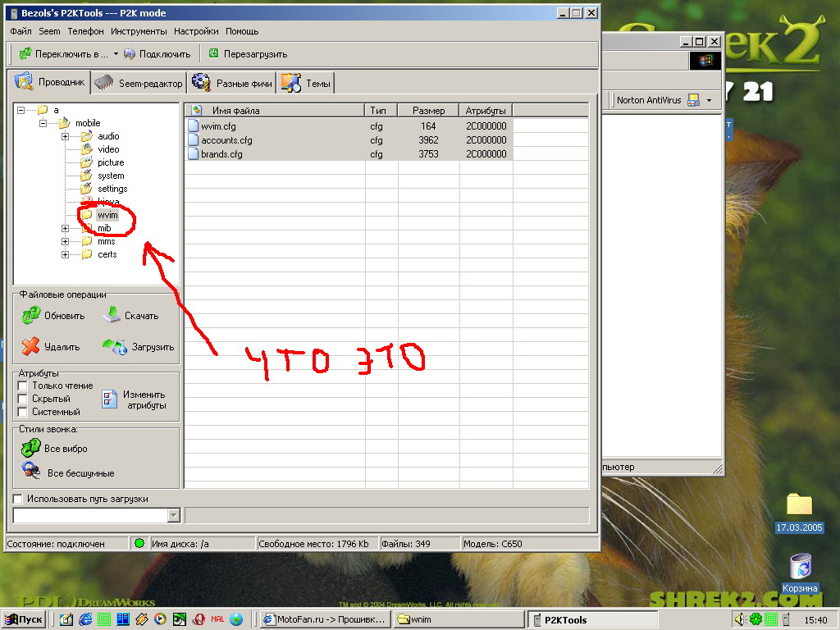Open the Телефон menu
The height and width of the screenshot is (630, 840).
(x=85, y=31)
